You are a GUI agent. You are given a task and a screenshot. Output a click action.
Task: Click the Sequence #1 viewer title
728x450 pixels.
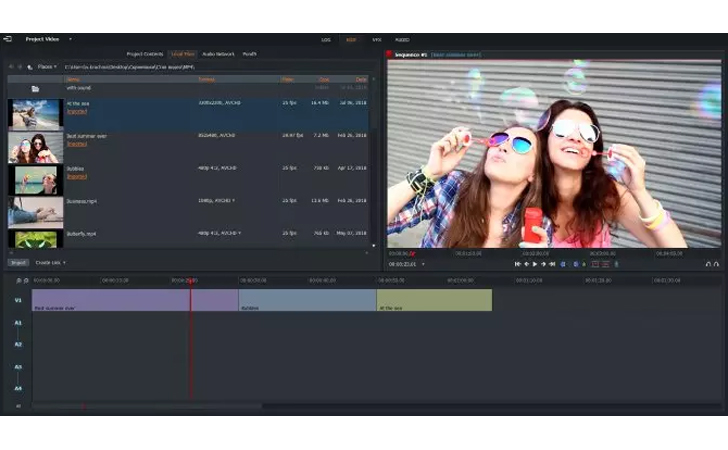[410, 55]
